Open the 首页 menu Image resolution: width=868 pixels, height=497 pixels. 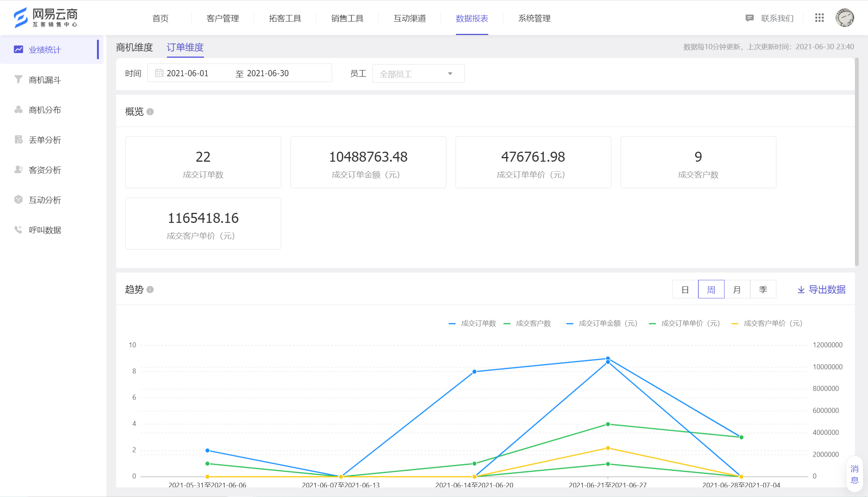coord(160,18)
